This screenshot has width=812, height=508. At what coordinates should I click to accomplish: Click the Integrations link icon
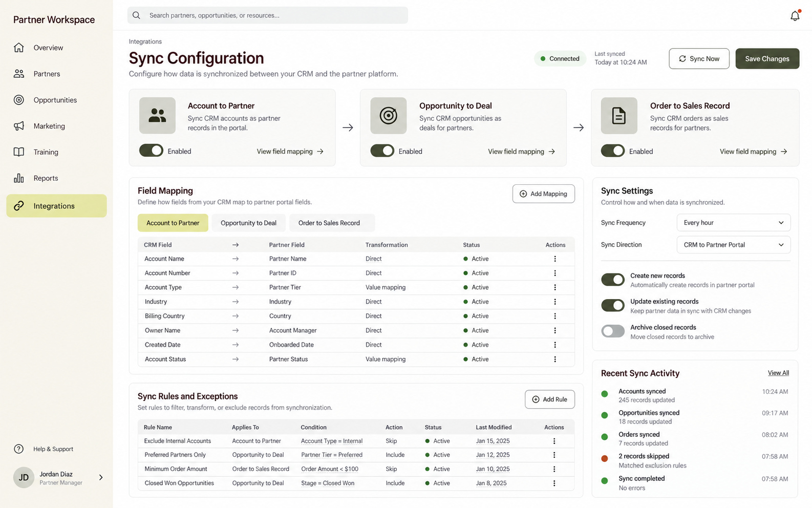point(19,206)
